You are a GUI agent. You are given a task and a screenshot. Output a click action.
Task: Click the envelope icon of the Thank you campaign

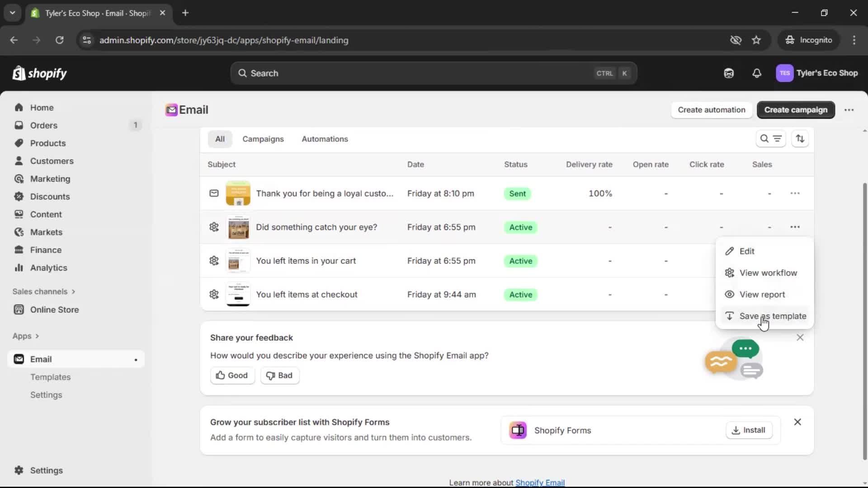pyautogui.click(x=214, y=193)
